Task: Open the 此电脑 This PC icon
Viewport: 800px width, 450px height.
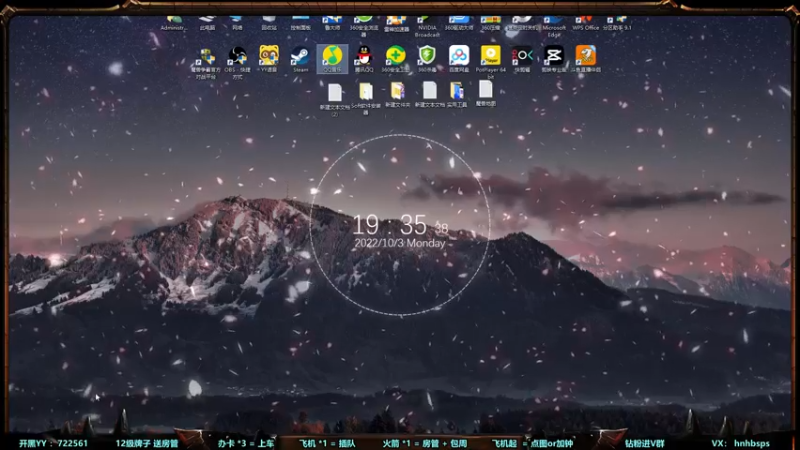Action: pyautogui.click(x=207, y=23)
